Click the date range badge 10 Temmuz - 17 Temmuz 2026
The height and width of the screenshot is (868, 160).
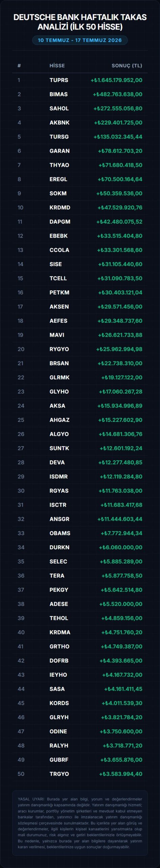(80, 40)
